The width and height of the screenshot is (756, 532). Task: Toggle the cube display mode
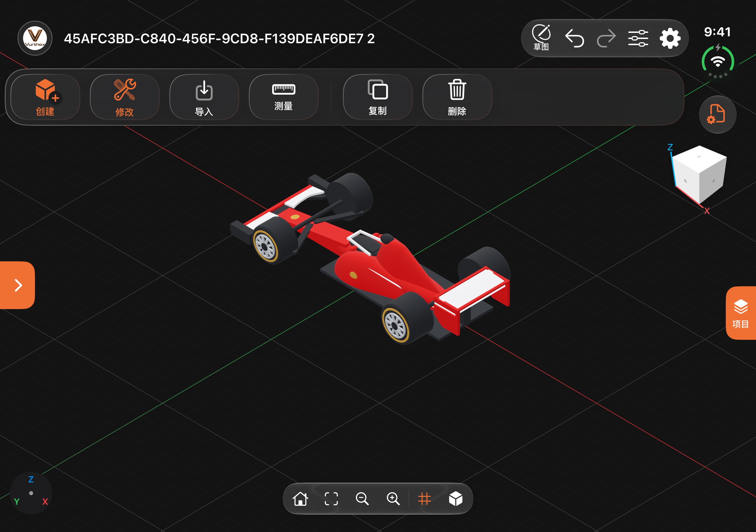[456, 499]
